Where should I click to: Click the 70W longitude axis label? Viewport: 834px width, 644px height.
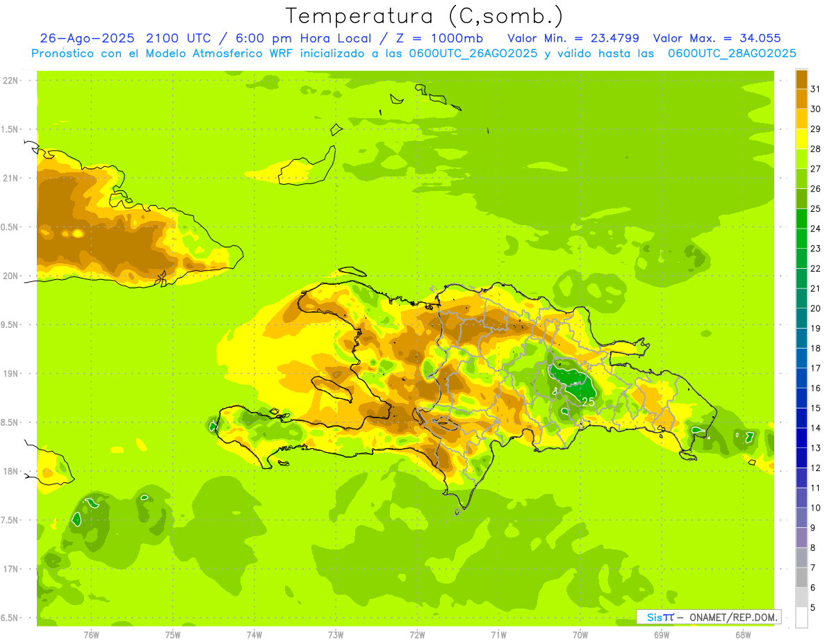pos(580,634)
